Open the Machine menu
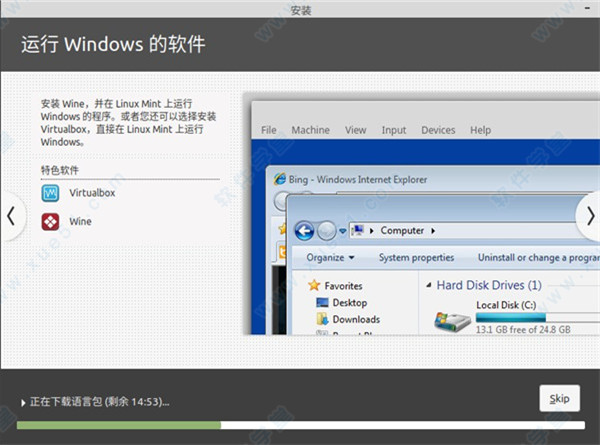The image size is (600, 445). [310, 130]
